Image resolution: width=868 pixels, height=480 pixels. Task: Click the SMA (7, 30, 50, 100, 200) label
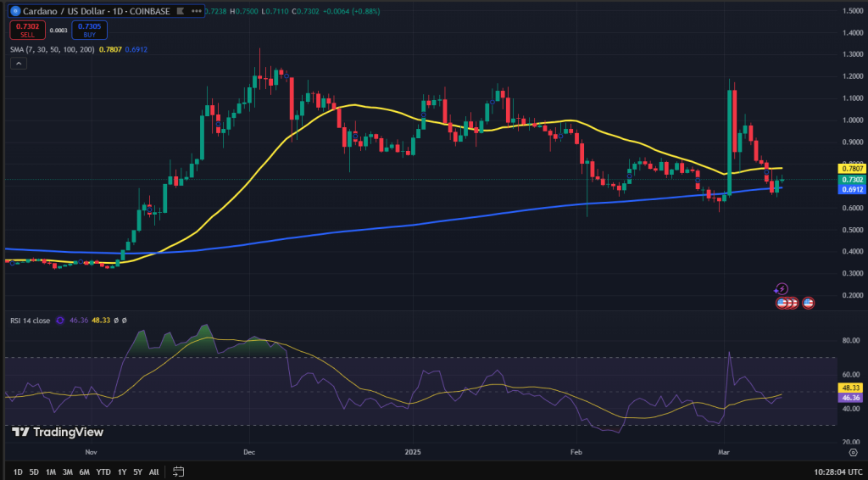53,50
